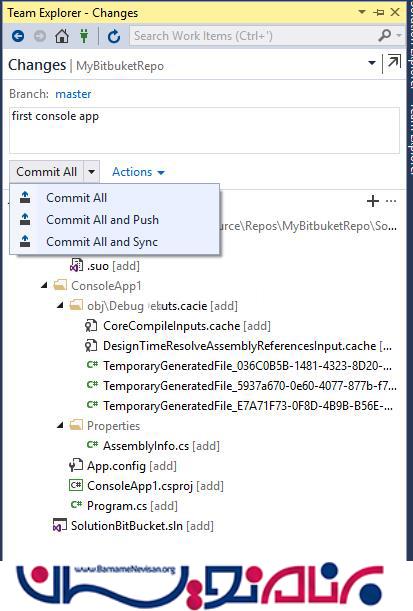Click in Search Work Items box
The width and height of the screenshot is (413, 611).
[x=253, y=36]
